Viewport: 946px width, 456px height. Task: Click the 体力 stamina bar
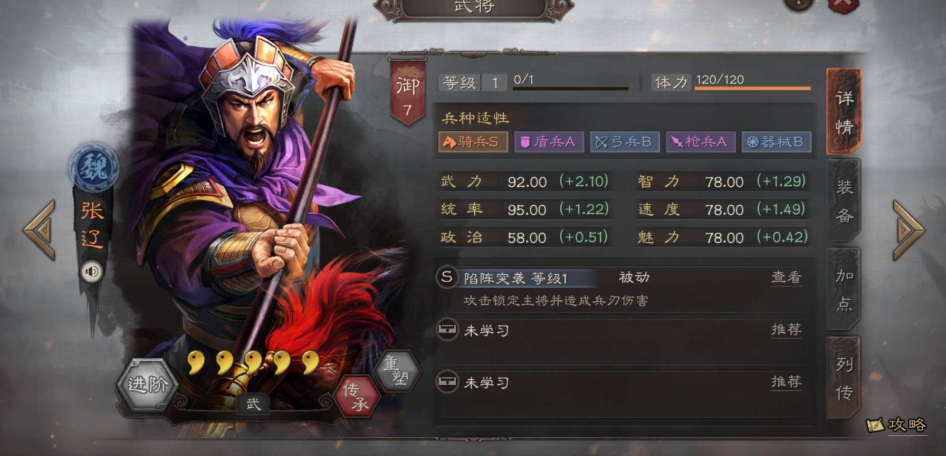(x=752, y=88)
